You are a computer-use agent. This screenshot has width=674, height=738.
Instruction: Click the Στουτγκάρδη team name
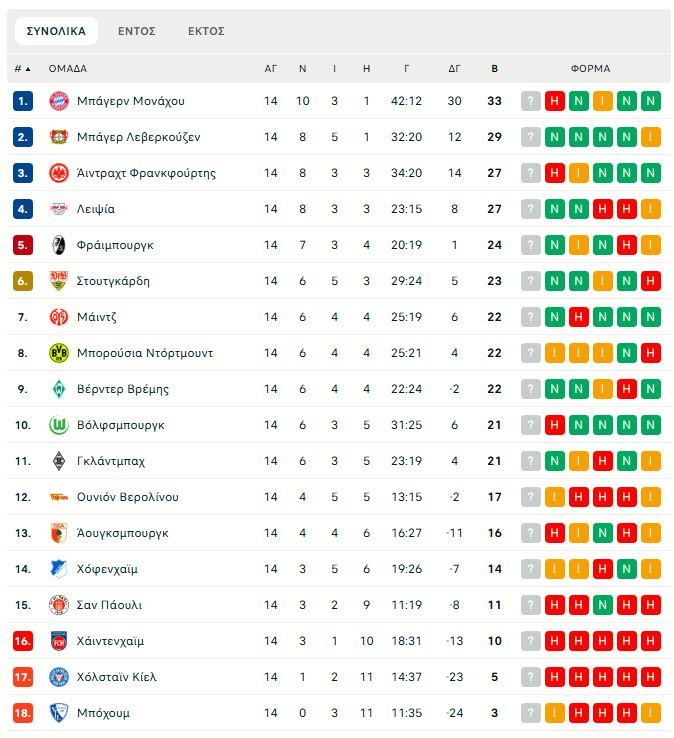[x=113, y=281]
